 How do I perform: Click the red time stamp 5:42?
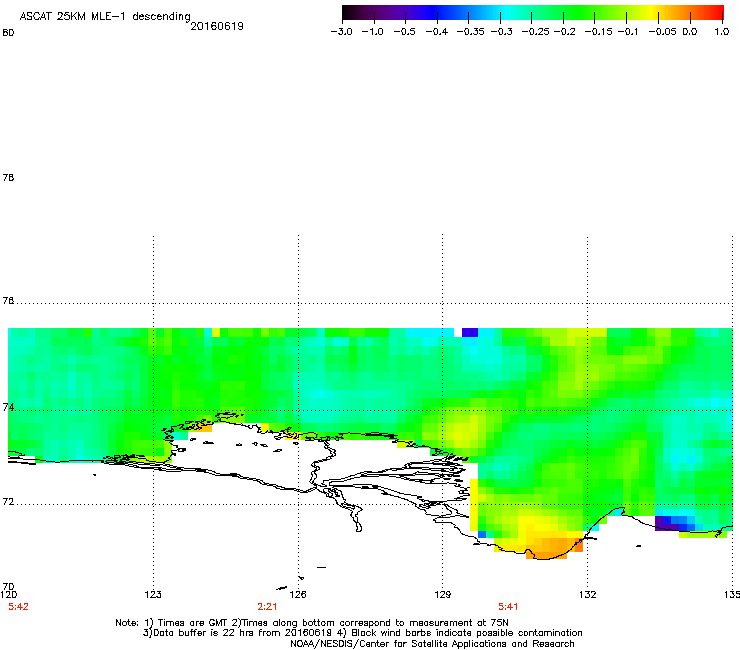(18, 607)
